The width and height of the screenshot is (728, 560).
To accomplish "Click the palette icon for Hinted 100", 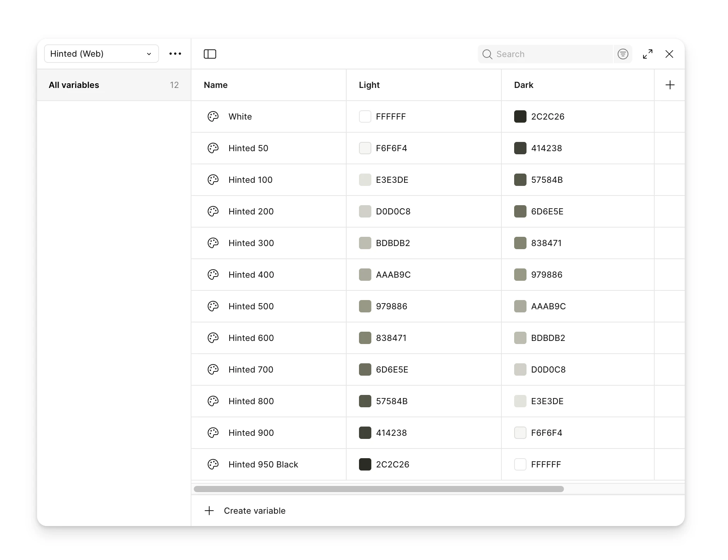I will [213, 180].
